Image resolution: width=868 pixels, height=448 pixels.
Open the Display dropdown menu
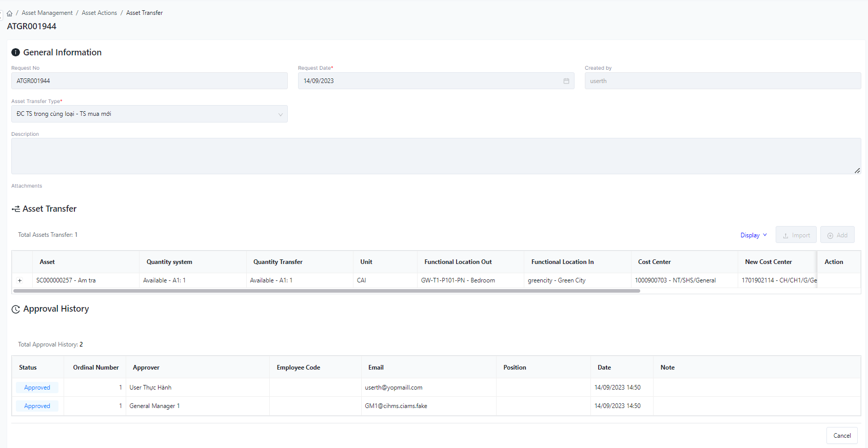tap(753, 235)
